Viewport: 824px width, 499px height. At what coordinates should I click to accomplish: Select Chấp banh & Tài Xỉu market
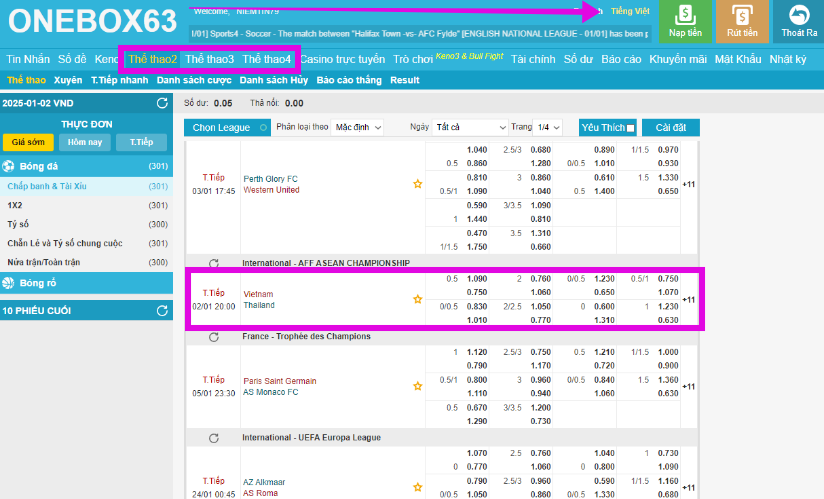(86, 186)
